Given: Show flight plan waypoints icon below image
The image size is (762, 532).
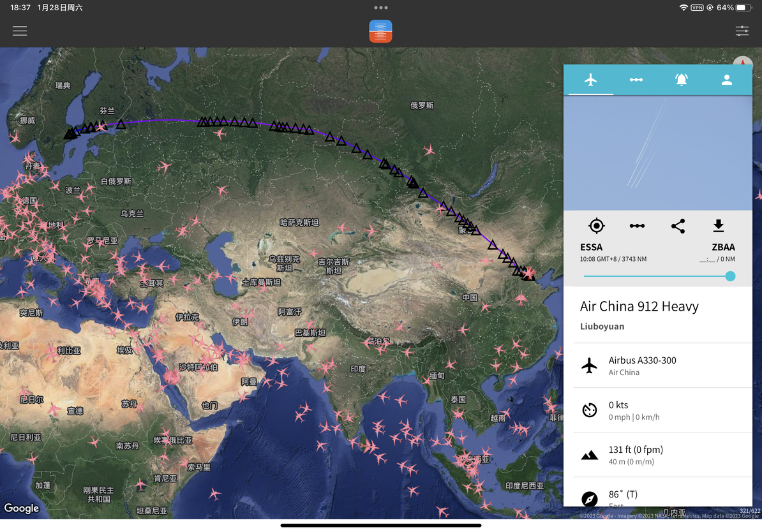Looking at the screenshot, I should (x=637, y=226).
